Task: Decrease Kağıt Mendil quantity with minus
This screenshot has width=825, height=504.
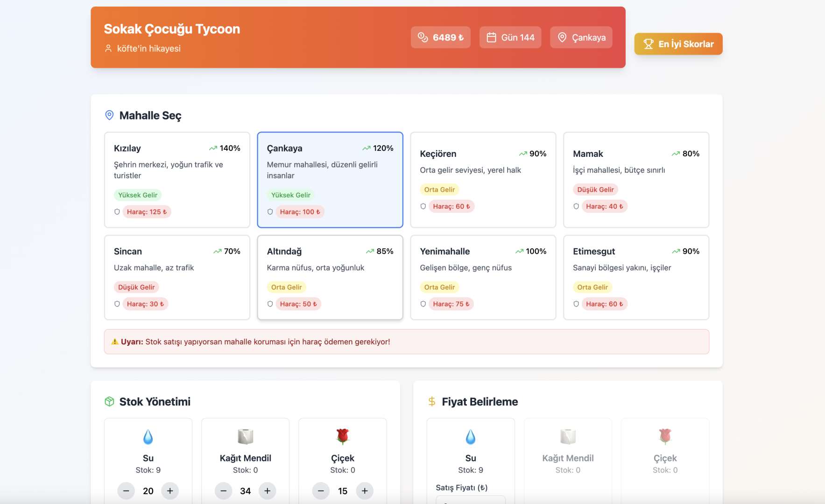Action: point(224,491)
